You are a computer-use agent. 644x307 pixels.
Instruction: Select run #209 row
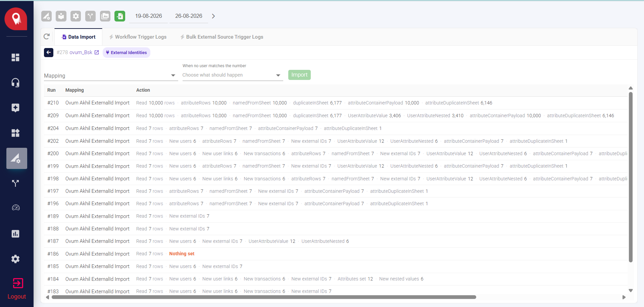pos(336,116)
